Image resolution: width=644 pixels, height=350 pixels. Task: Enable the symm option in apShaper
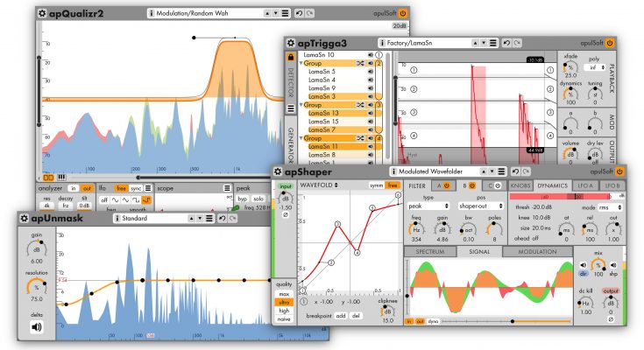pyautogui.click(x=378, y=185)
